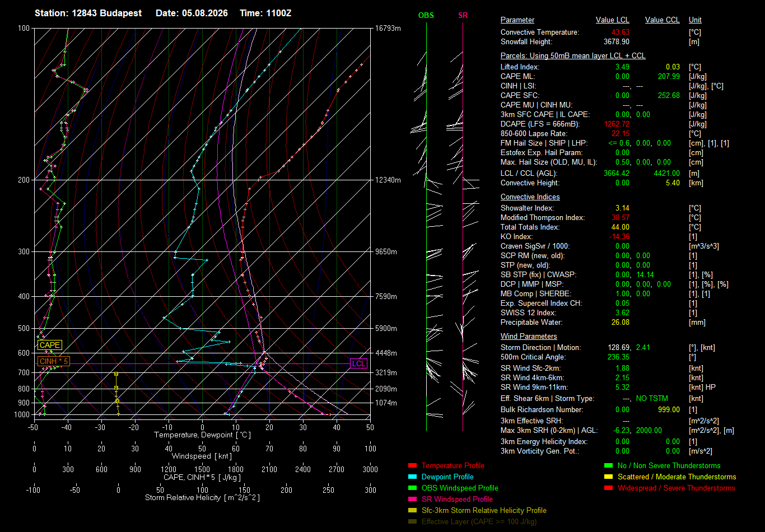Click the Bulk Richardson Number value 999.00
Image resolution: width=765 pixels, height=532 pixels.
coord(669,409)
